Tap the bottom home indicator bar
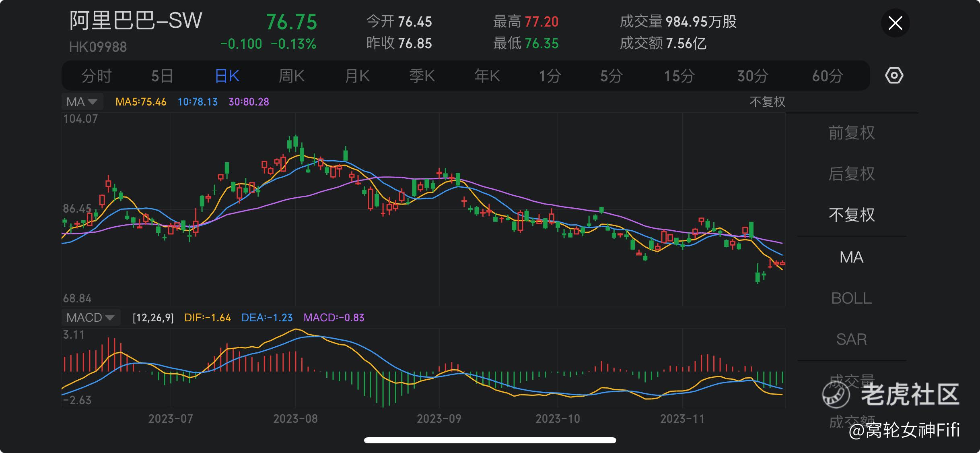The image size is (980, 453). point(490,440)
